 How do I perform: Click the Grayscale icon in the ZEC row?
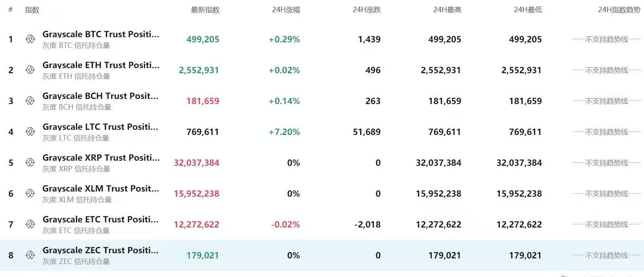coord(30,255)
